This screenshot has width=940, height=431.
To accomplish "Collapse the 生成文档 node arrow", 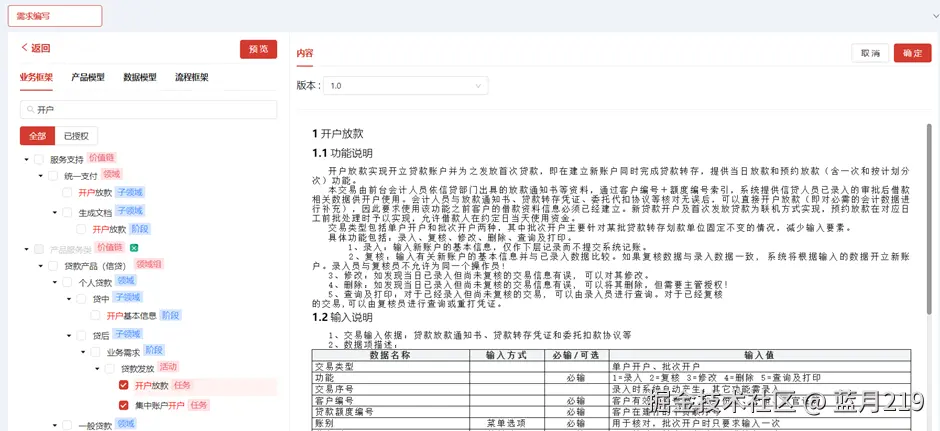I will [x=55, y=212].
